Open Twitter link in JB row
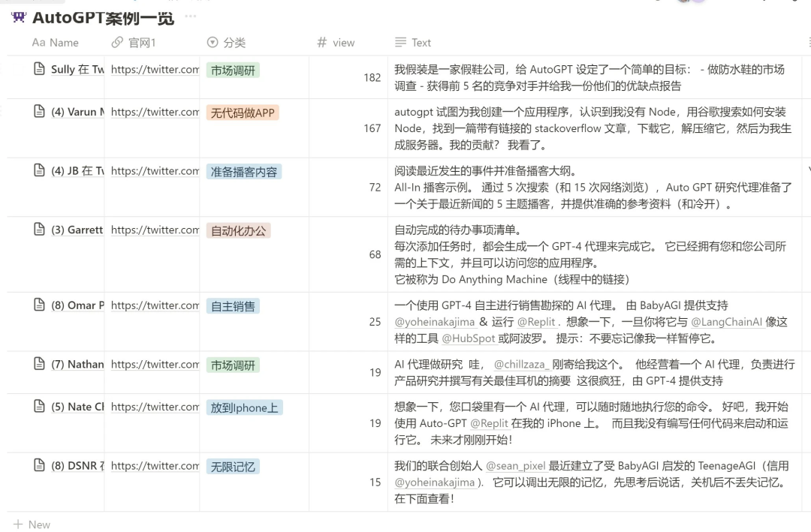This screenshot has height=532, width=811. [155, 170]
